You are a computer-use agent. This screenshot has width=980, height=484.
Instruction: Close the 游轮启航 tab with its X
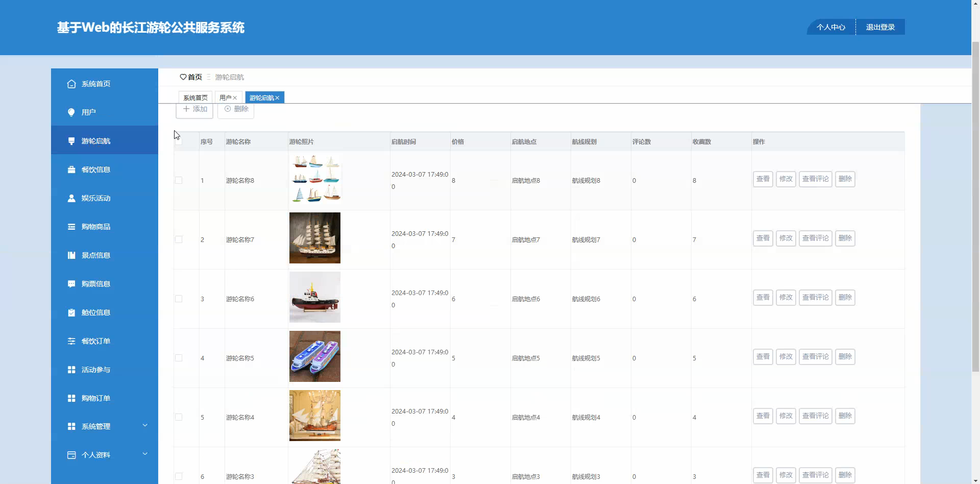[x=277, y=98]
